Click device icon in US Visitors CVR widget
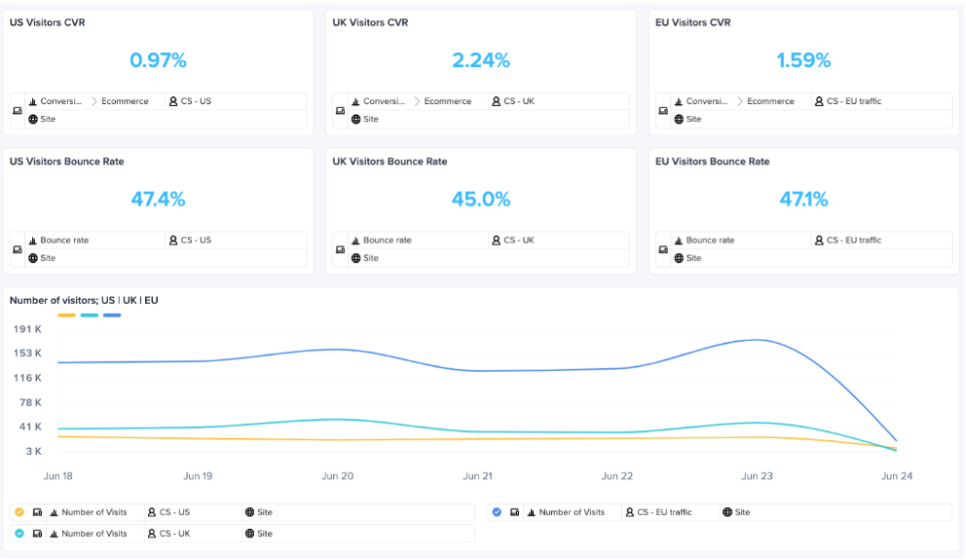This screenshot has width=966, height=560. point(18,111)
